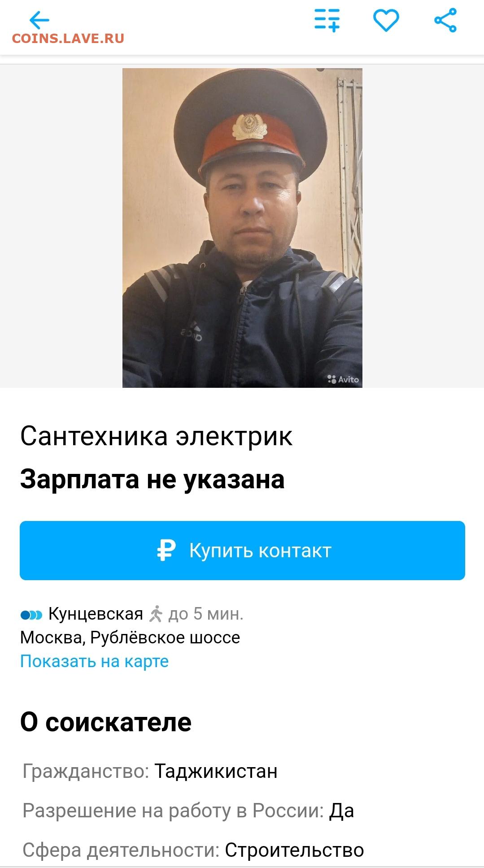Tap the Москва, Рублёвское шоссе address
This screenshot has width=484, height=868.
coord(130,638)
